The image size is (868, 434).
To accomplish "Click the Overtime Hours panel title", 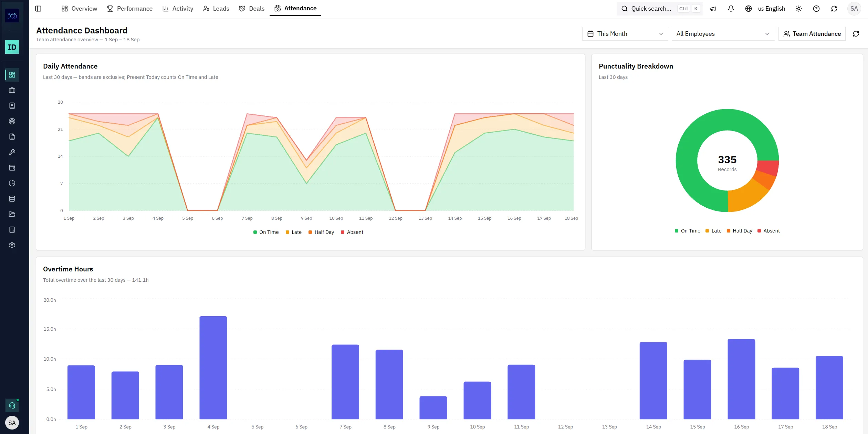I will (x=68, y=269).
